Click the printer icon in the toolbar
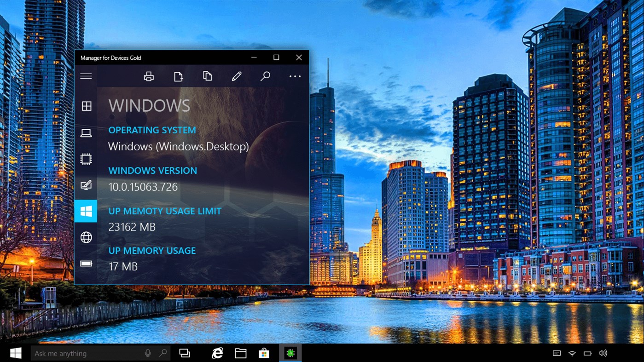644x362 pixels. pyautogui.click(x=149, y=76)
